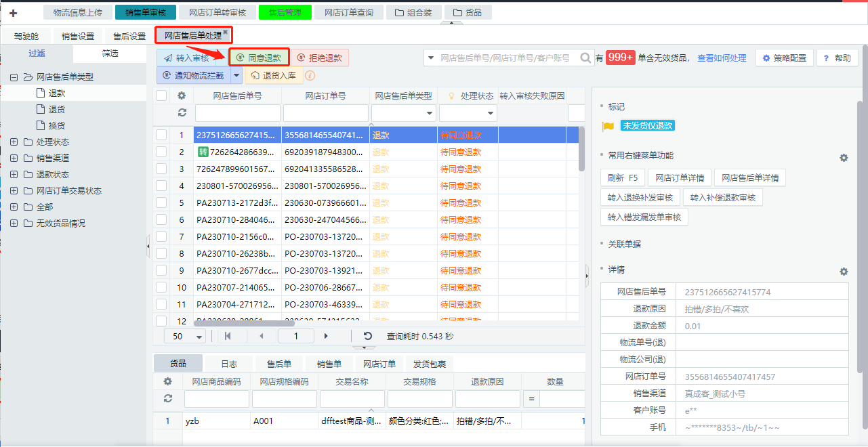This screenshot has height=447, width=868.
Task: Open the 通知物流拦截 dropdown arrow
Action: point(236,75)
